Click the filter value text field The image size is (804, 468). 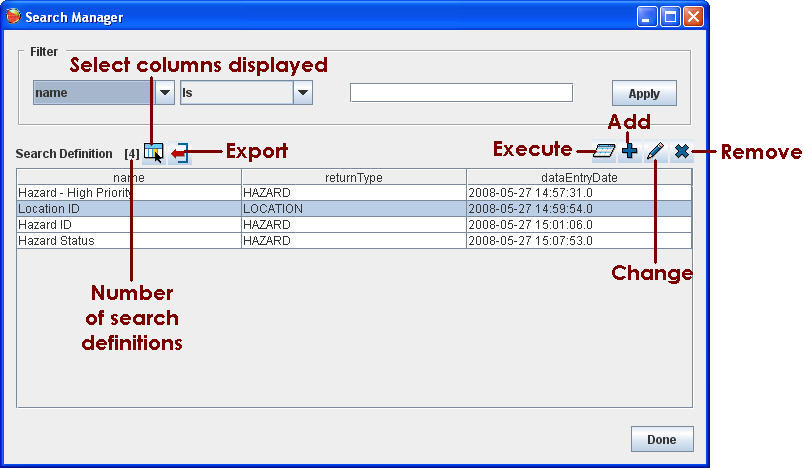point(461,93)
